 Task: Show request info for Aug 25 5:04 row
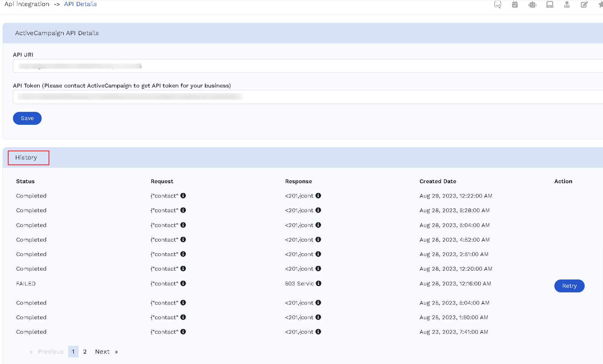(183, 303)
